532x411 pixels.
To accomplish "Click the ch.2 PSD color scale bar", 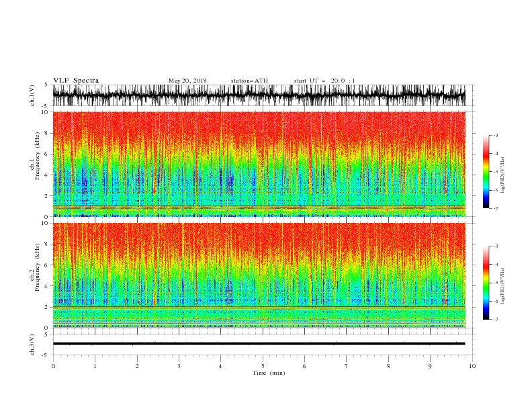I will click(486, 283).
